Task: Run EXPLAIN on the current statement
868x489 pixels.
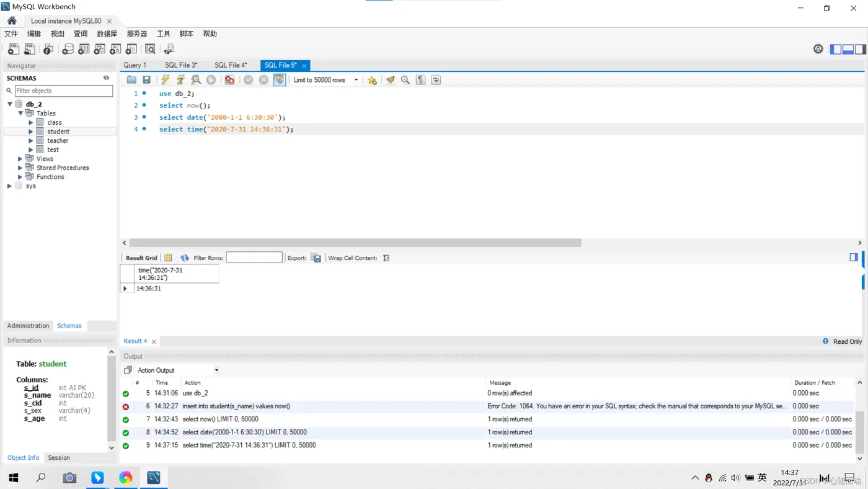Action: 196,80
